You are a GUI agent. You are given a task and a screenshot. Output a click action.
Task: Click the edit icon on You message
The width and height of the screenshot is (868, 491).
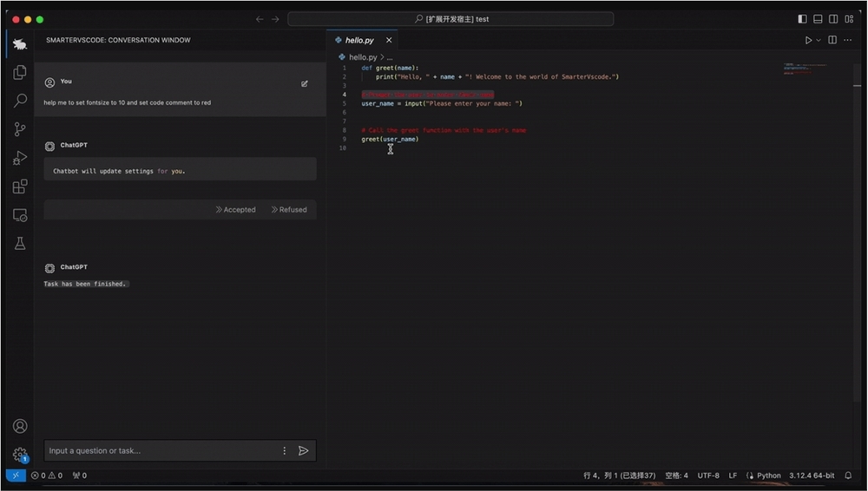(305, 84)
